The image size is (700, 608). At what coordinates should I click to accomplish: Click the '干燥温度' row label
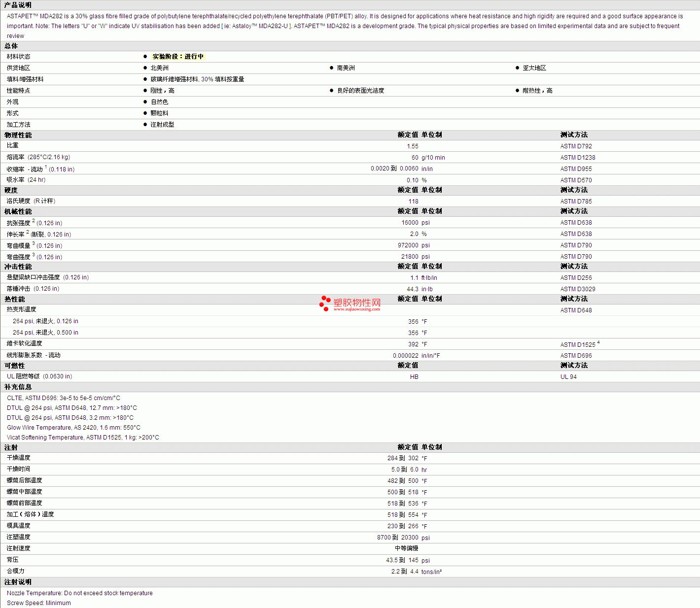[18, 458]
